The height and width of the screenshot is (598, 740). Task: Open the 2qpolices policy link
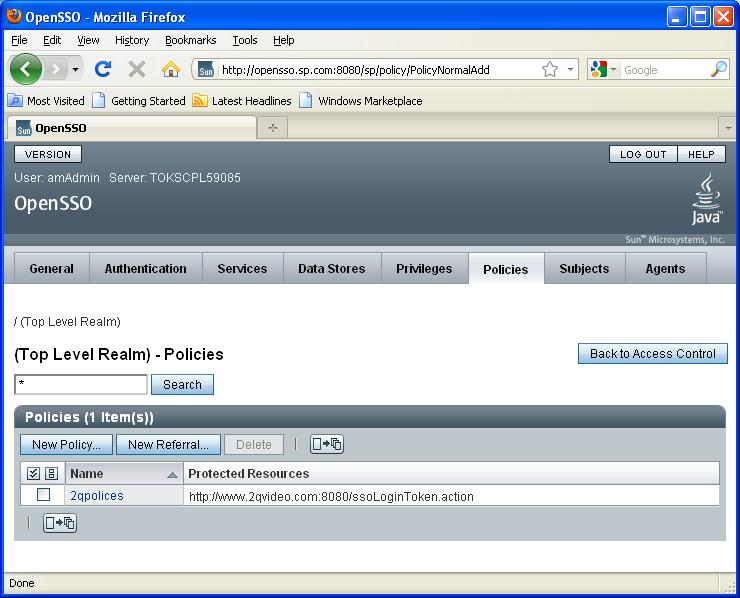97,496
